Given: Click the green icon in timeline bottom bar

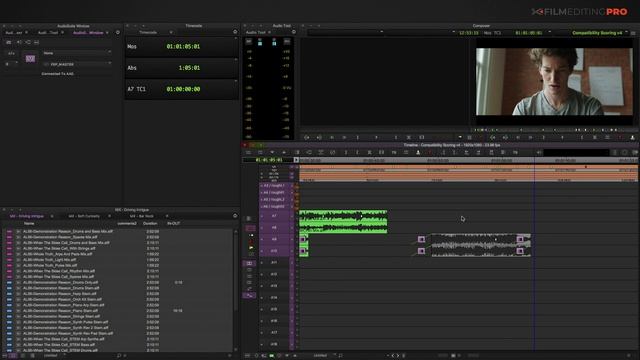Looking at the screenshot, I should 271,356.
